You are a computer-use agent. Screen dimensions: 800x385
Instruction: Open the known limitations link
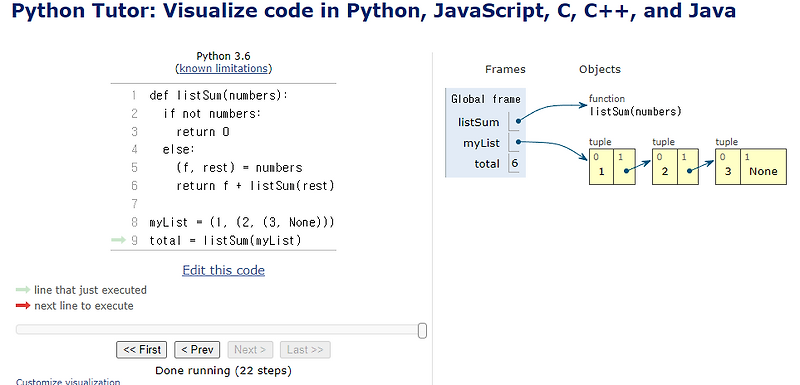(x=223, y=68)
